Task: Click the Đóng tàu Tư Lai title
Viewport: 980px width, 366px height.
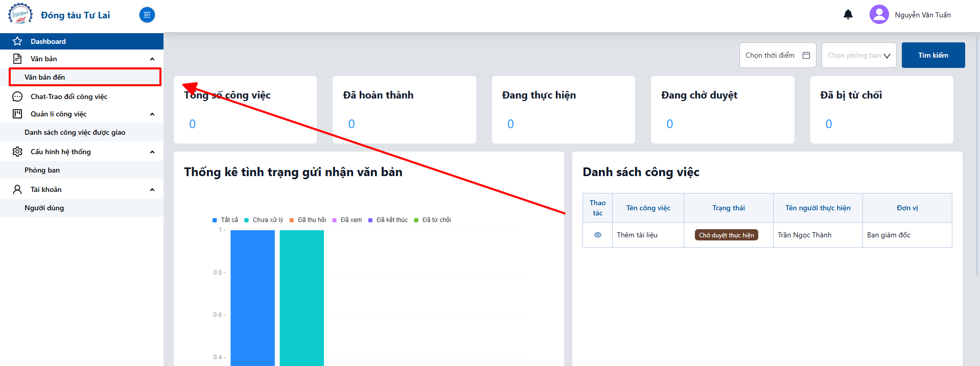Action: 76,15
